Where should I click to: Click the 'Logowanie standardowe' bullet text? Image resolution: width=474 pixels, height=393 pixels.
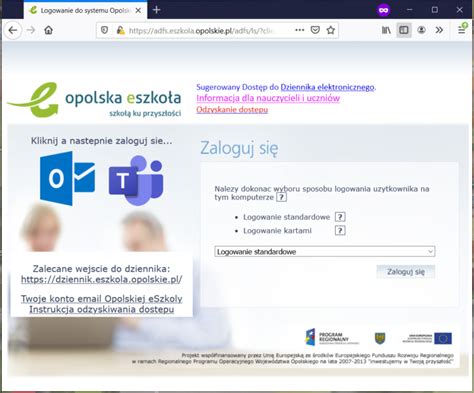point(286,217)
